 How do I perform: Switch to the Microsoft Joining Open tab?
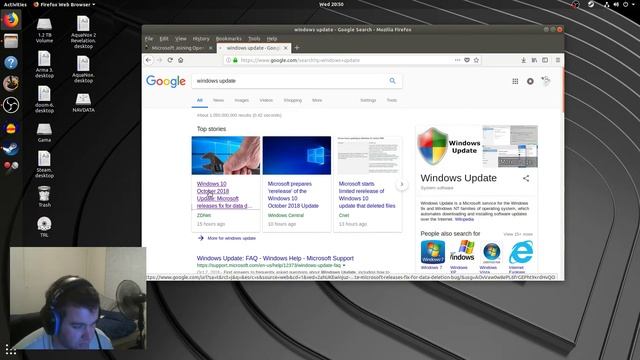[179, 48]
